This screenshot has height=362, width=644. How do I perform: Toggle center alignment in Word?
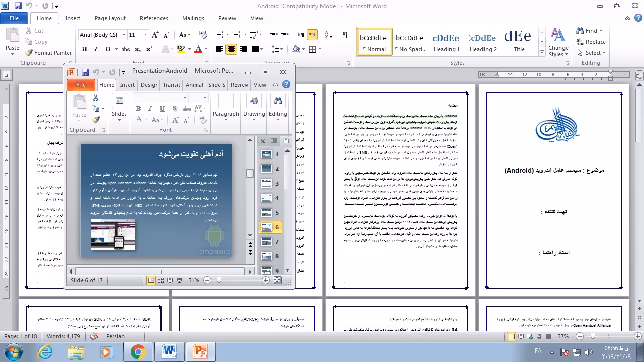click(x=231, y=49)
